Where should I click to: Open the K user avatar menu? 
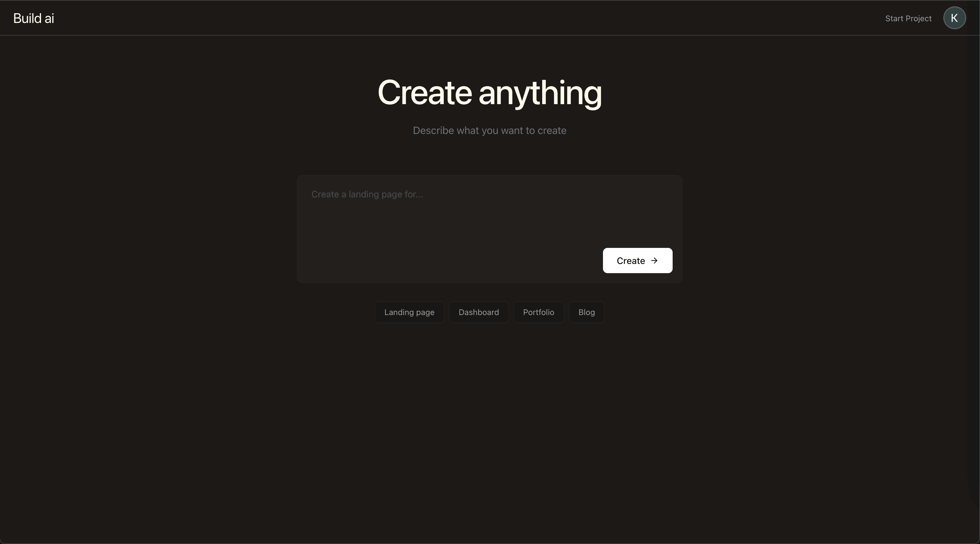pyautogui.click(x=954, y=18)
